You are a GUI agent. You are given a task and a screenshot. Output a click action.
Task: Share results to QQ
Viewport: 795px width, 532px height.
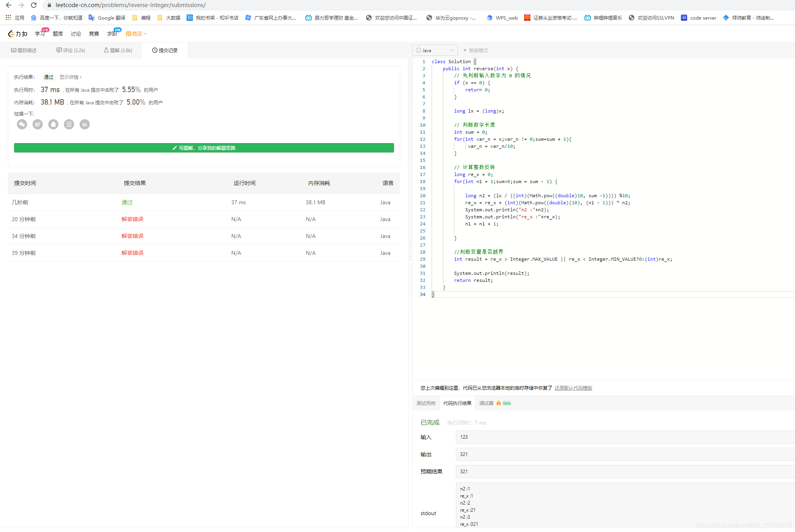[53, 124]
